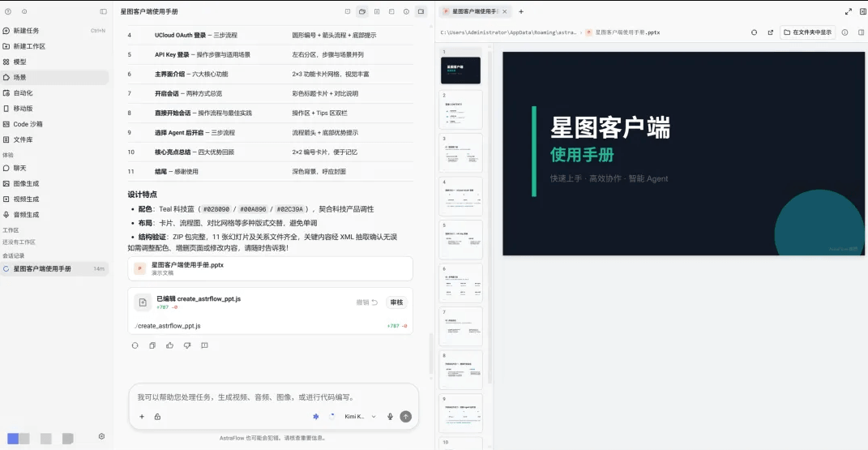This screenshot has height=450, width=868.
Task: Toggle the preview side panel icon
Action: [x=861, y=32]
